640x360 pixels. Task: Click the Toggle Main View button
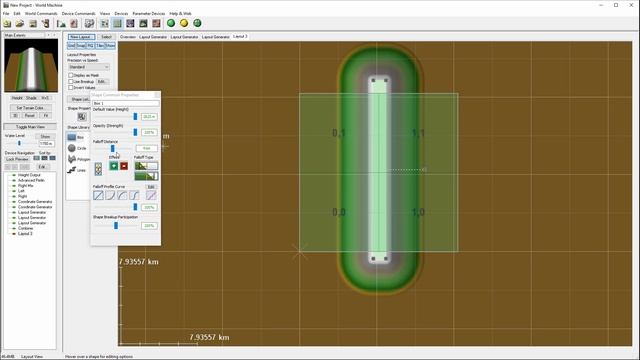[30, 127]
